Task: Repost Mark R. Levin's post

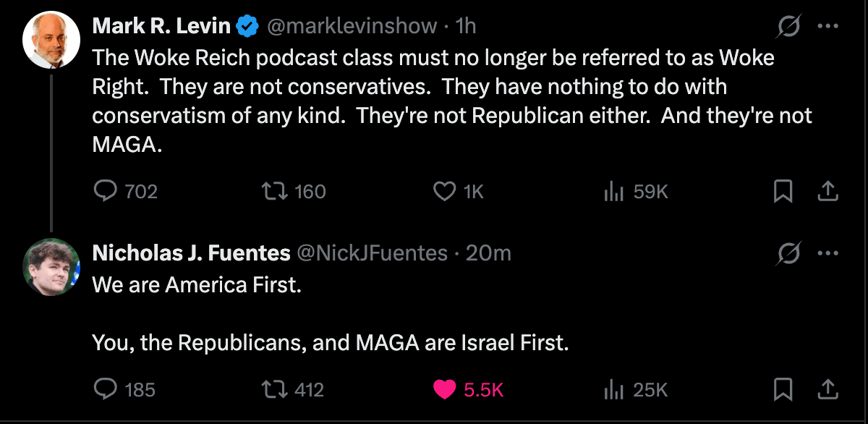Action: pos(274,191)
